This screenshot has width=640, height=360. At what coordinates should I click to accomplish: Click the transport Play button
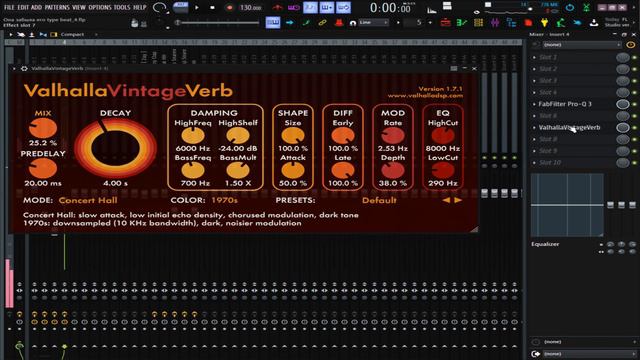click(x=197, y=7)
